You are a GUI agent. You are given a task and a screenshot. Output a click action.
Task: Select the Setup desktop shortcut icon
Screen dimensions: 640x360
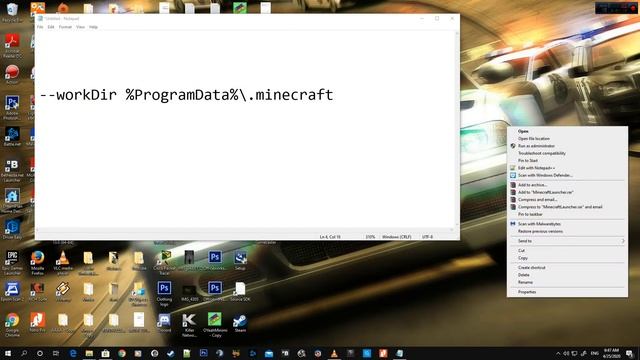[x=240, y=260]
